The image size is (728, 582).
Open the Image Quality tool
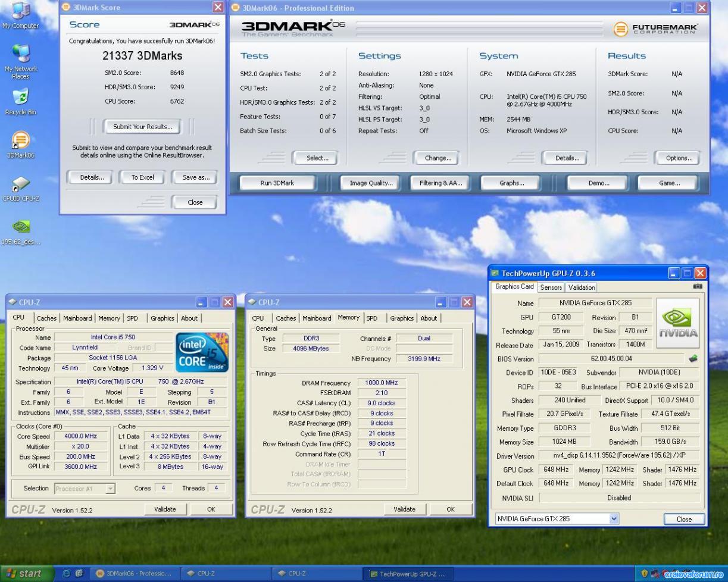click(x=371, y=183)
